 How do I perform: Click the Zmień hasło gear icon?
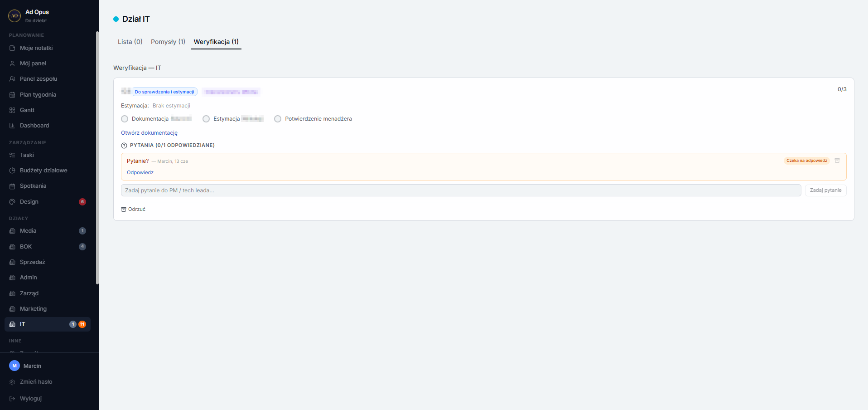point(12,382)
